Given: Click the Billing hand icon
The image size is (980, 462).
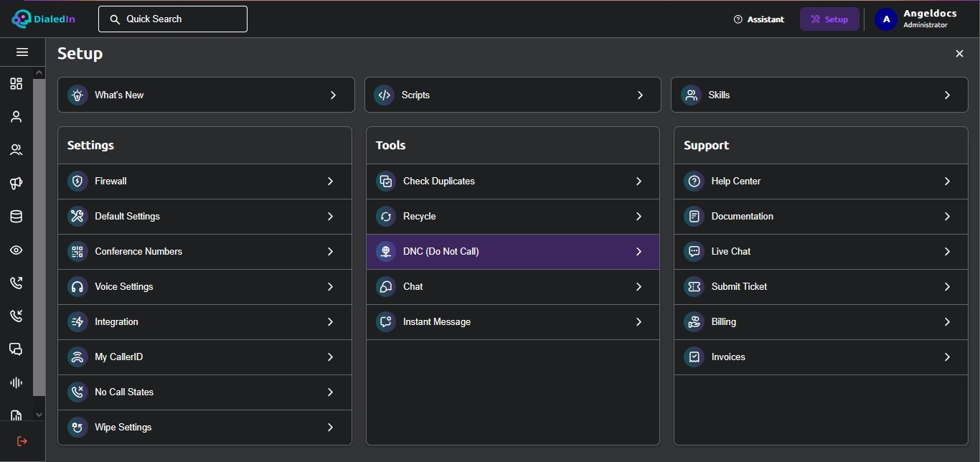Looking at the screenshot, I should [694, 322].
